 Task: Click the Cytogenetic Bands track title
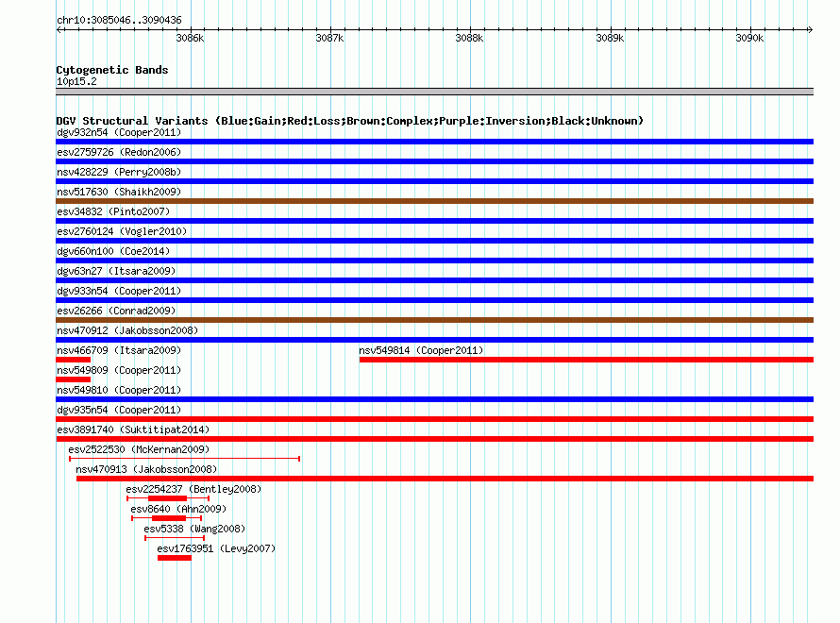pyautogui.click(x=112, y=70)
